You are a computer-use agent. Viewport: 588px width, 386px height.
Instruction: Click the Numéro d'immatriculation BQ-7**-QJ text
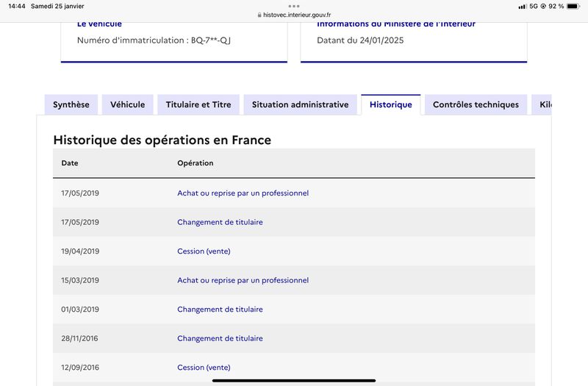(154, 40)
